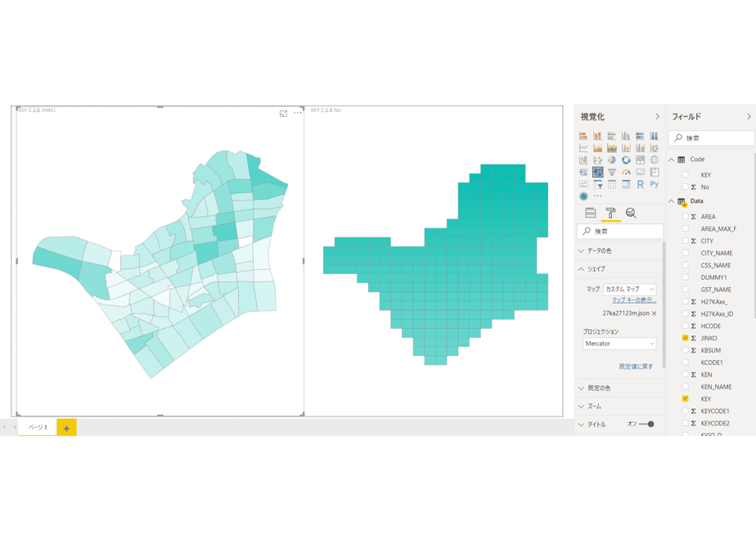Check the AREA field checkbox
The image size is (756, 540).
685,217
